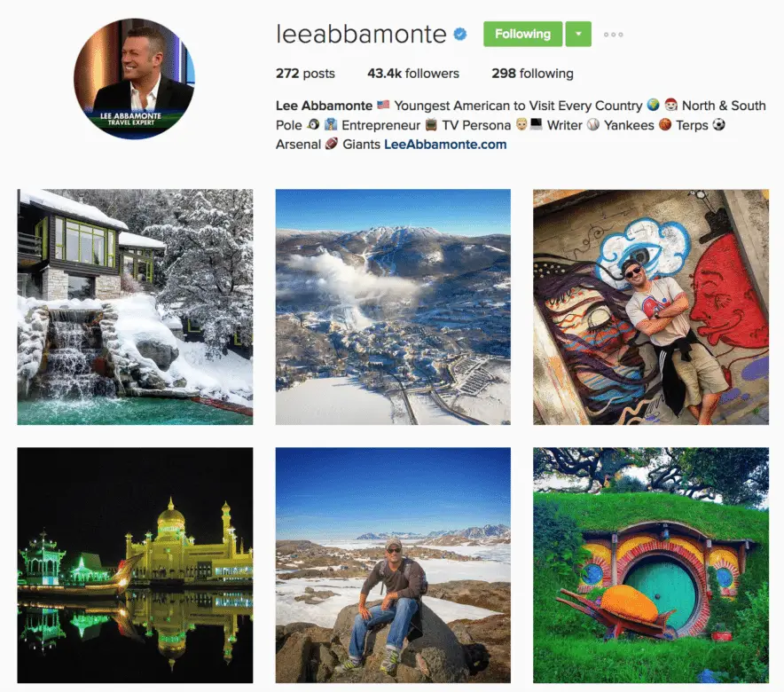Click the 272 posts count
Screen dimensions: 784x692
(x=305, y=74)
